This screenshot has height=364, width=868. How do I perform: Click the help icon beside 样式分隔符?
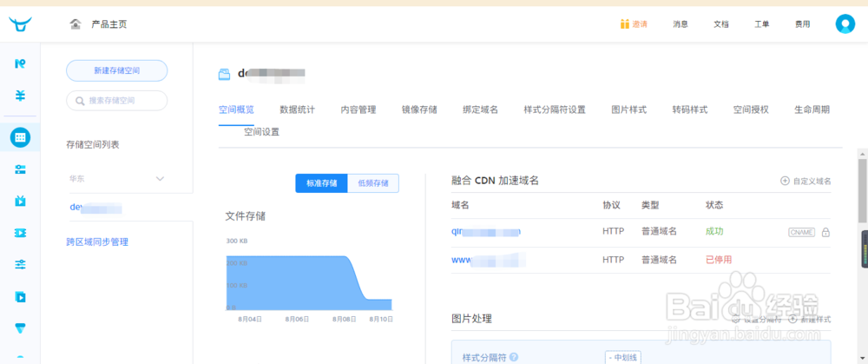pos(514,357)
